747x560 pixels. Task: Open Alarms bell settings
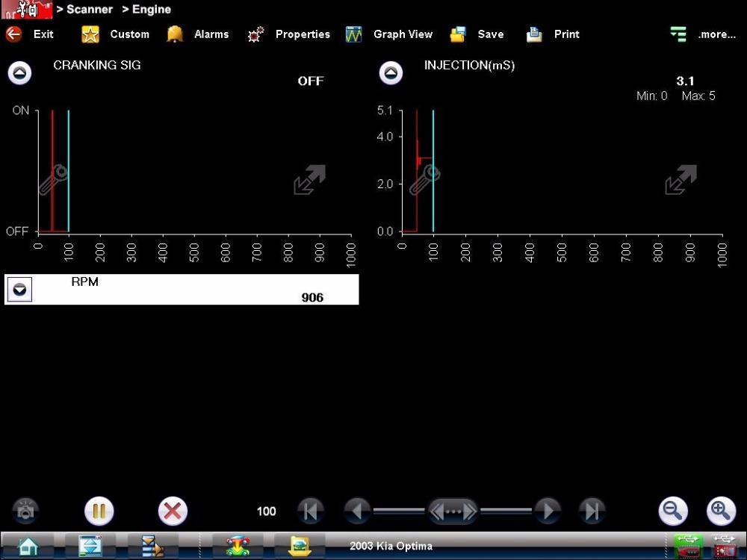pos(175,34)
